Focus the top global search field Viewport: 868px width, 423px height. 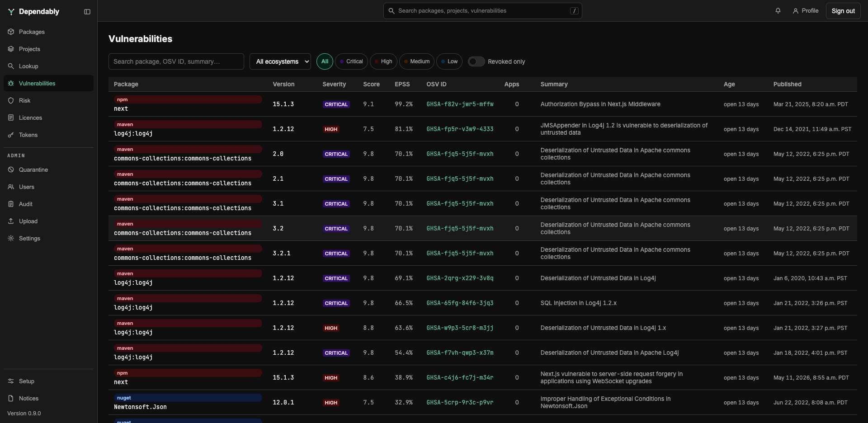pos(482,11)
